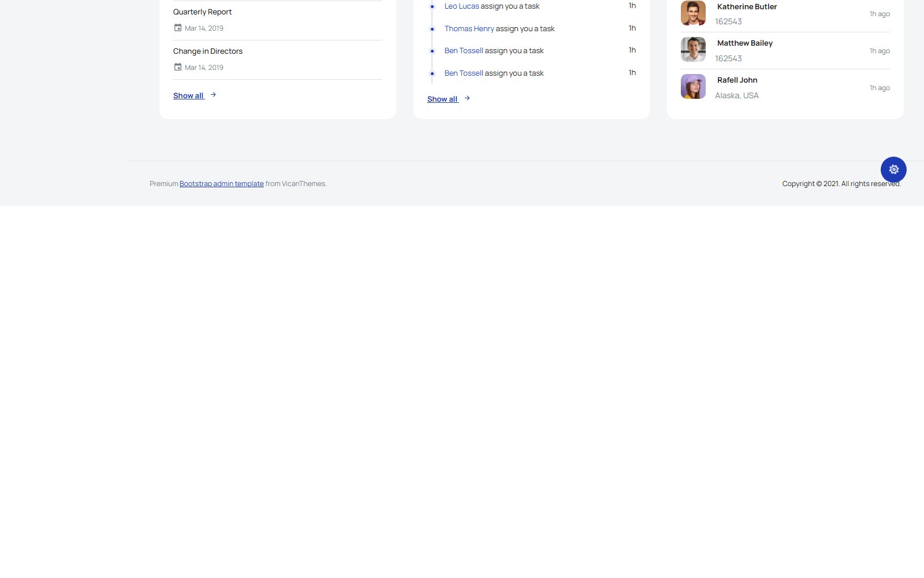The height and width of the screenshot is (578, 924).
Task: Click the Katherine Butler name
Action: point(747,7)
